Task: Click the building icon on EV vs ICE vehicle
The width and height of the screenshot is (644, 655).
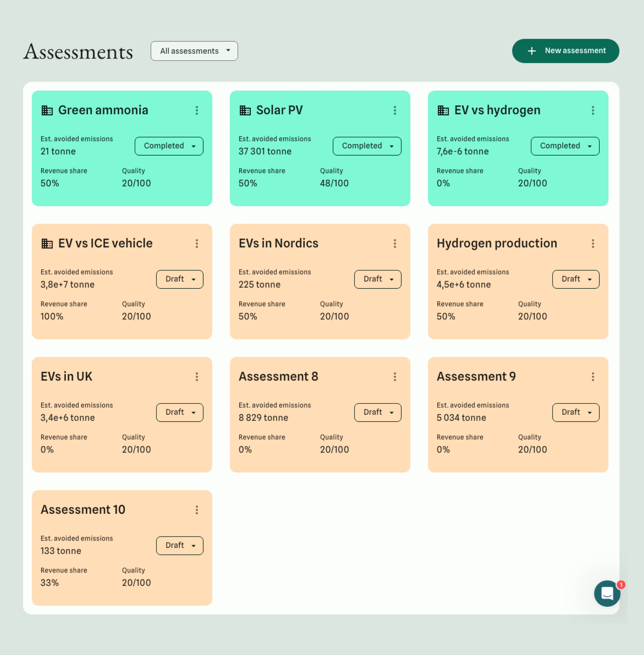Action: tap(47, 243)
